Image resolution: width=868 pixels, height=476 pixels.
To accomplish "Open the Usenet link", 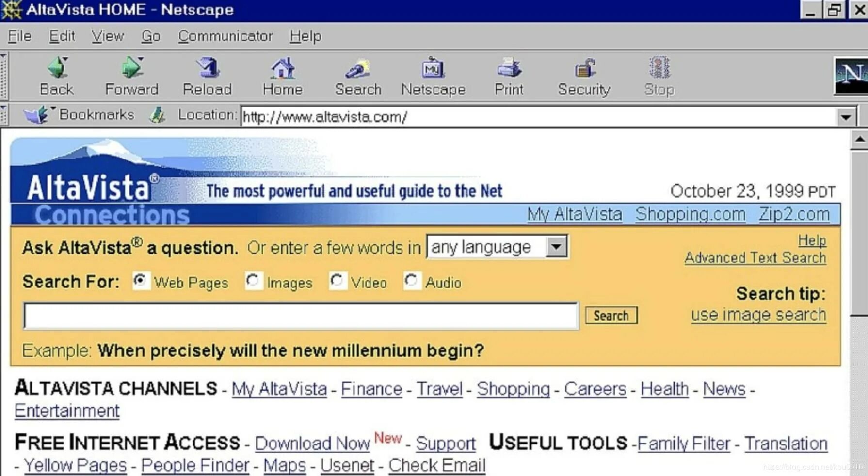I will coord(347,465).
